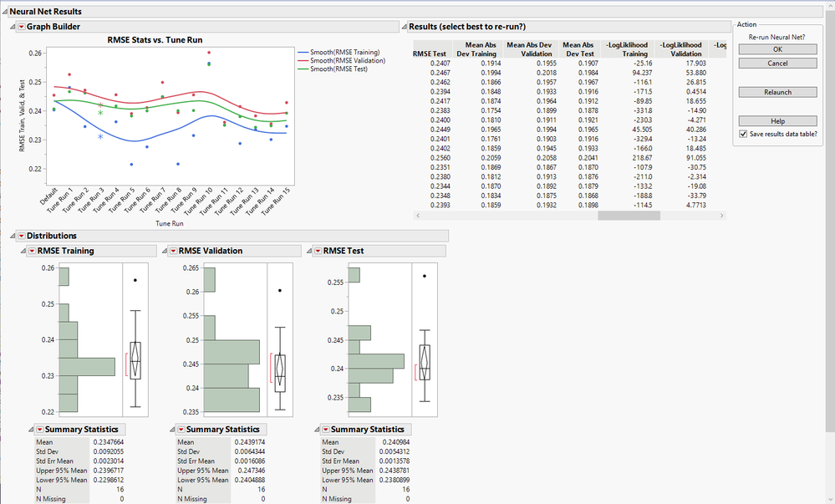This screenshot has height=504, width=835.
Task: Open RMSE Test red triangle menu
Action: pos(318,251)
